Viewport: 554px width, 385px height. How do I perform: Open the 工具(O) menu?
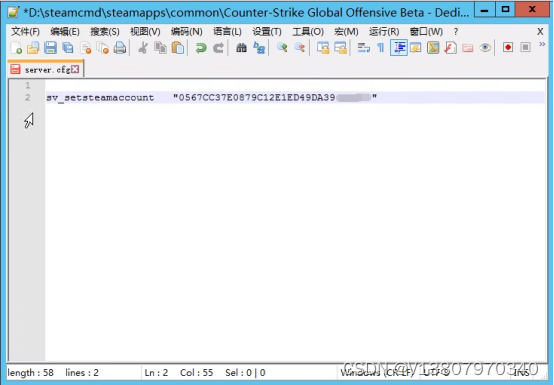(308, 31)
